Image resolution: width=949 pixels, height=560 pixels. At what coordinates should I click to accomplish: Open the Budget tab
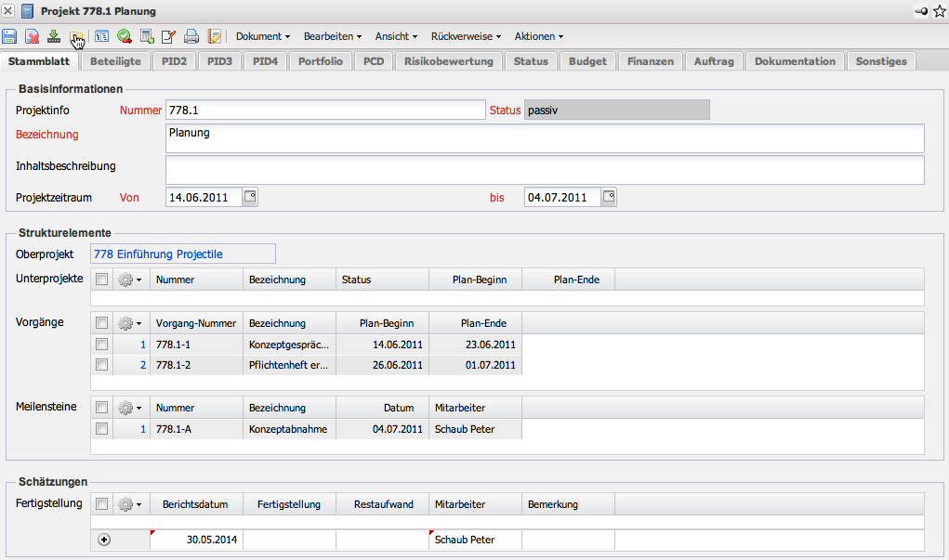[587, 61]
